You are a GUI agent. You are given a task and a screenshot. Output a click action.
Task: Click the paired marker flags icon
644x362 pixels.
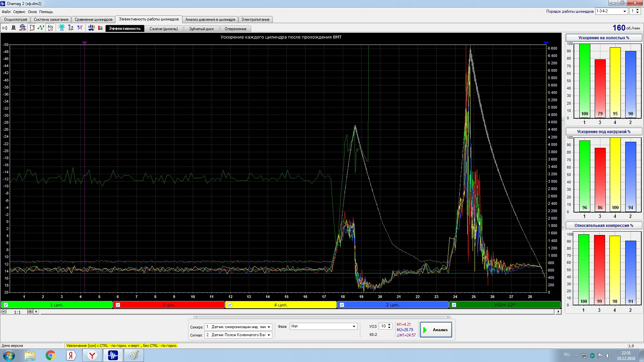[80, 28]
